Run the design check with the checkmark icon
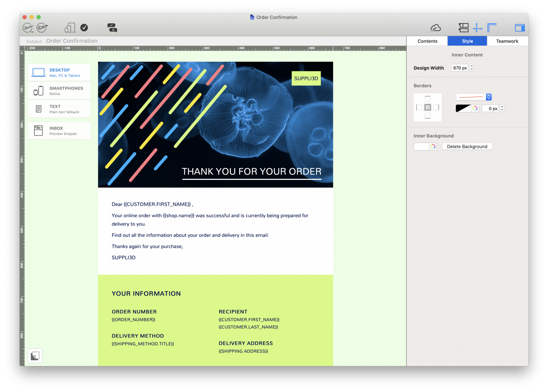Screen dimensions: 548x392 84,27
